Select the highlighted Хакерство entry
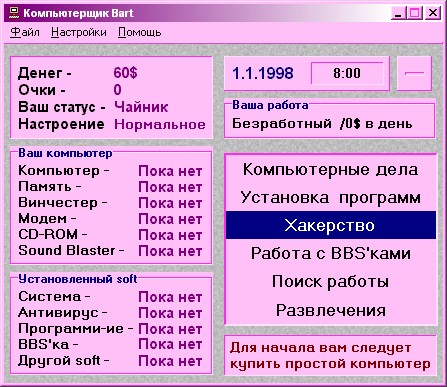The image size is (447, 387). [331, 225]
